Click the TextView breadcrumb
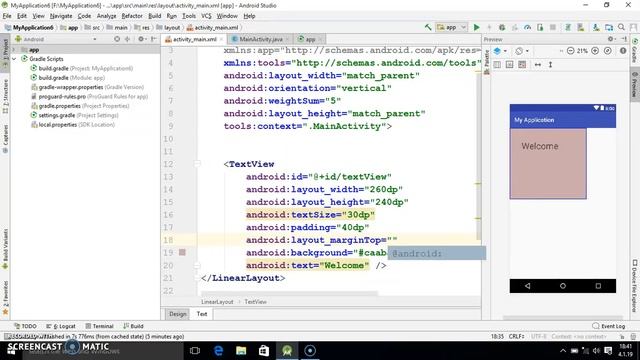 pos(255,302)
